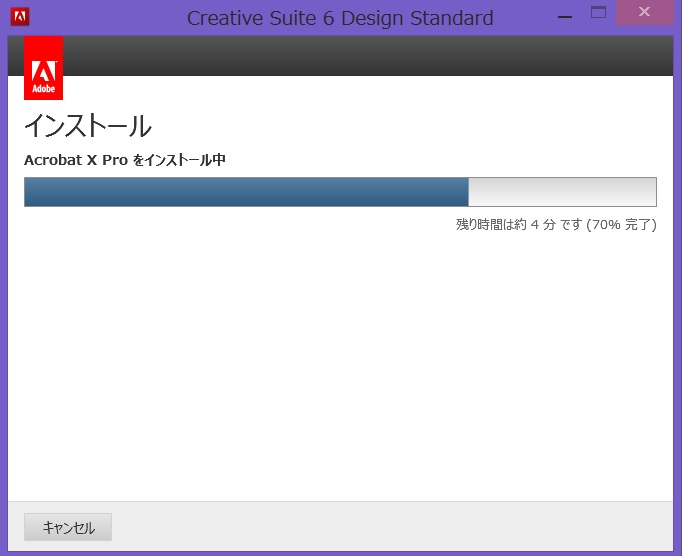Click the red Adobe logo

(43, 68)
